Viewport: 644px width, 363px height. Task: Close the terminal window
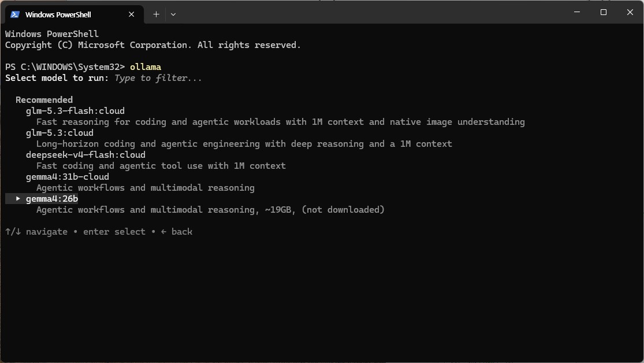click(630, 12)
